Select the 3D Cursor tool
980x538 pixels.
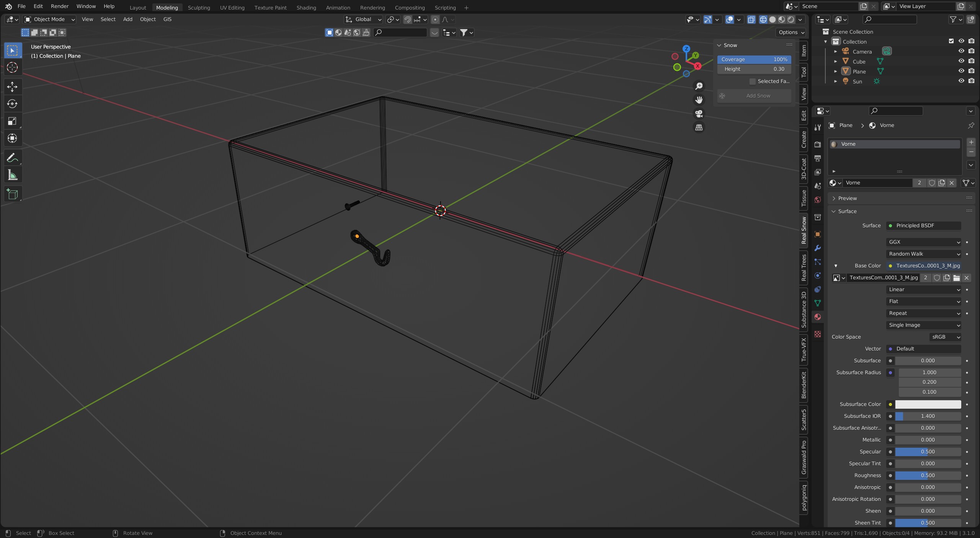click(x=12, y=68)
